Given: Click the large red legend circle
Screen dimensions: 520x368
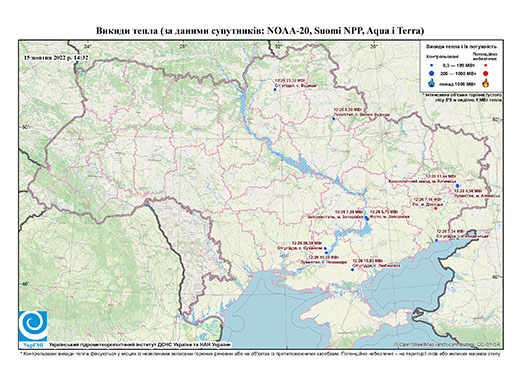Looking at the screenshot, I should [x=486, y=73].
